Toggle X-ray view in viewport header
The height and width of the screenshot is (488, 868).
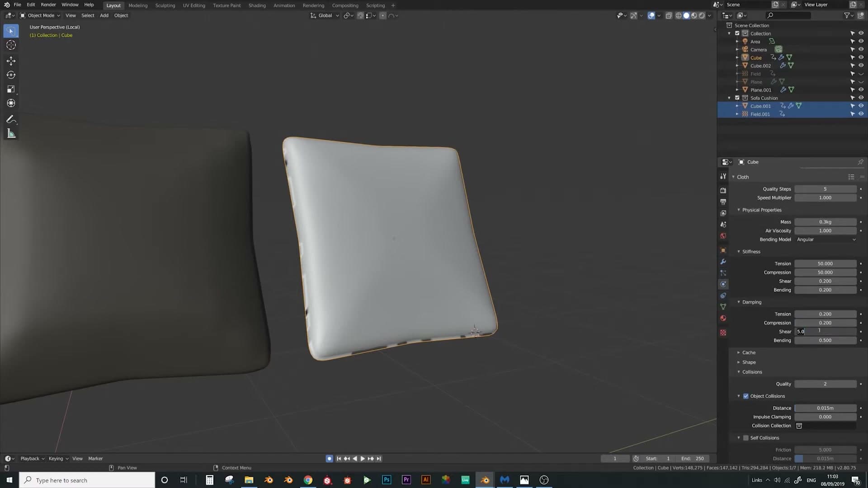pos(669,15)
